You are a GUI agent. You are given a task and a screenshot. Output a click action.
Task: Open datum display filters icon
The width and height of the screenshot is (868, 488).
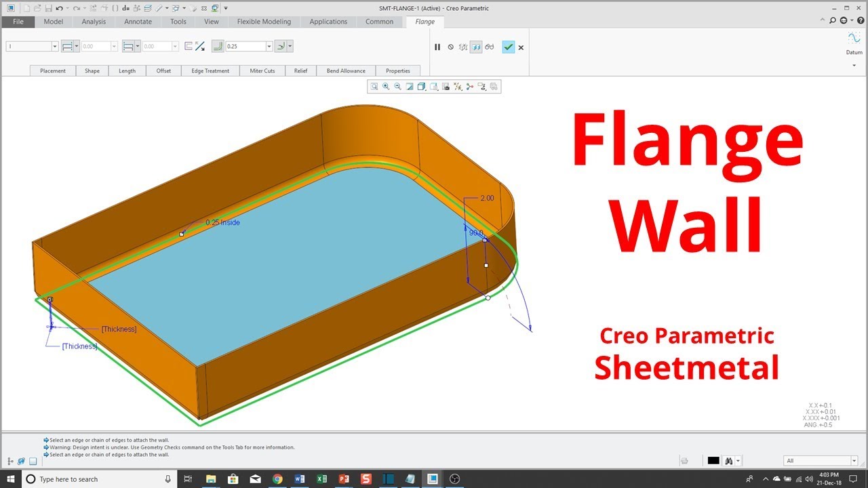click(x=458, y=86)
